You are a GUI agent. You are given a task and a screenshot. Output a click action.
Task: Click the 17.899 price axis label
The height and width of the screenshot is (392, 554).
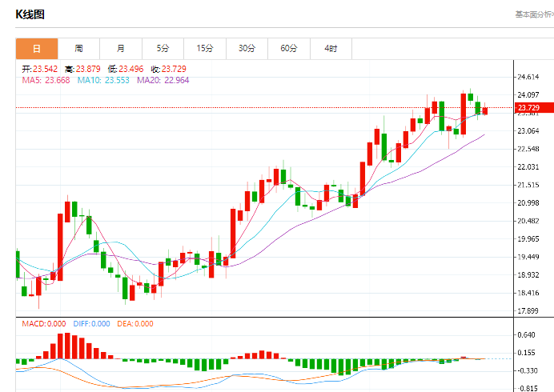[528, 311]
